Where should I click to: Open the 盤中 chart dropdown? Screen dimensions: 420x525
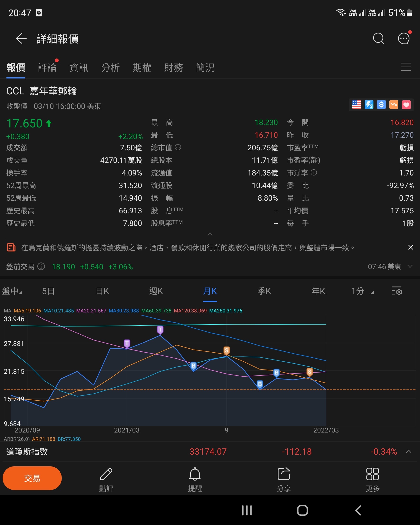[12, 291]
